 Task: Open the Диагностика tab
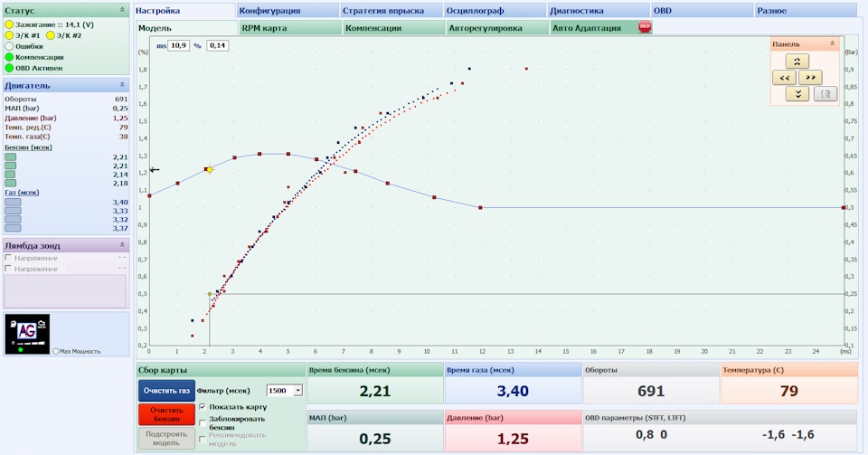pyautogui.click(x=599, y=11)
